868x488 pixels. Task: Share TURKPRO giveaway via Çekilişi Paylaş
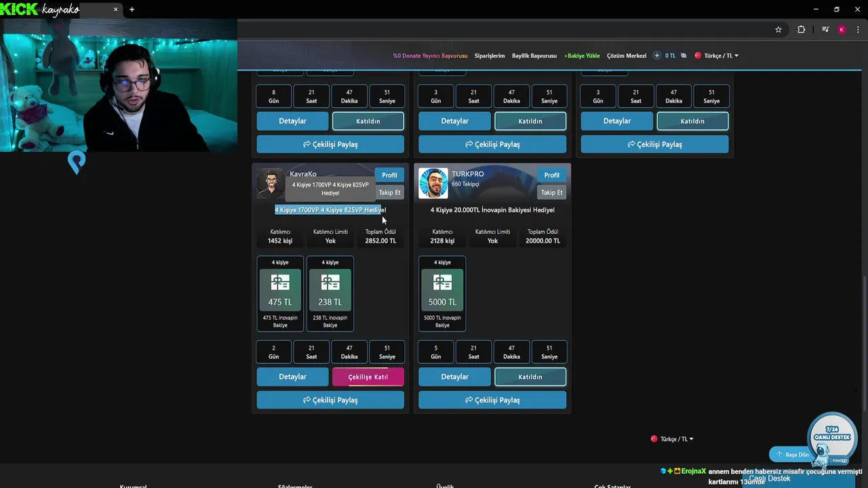[492, 400]
